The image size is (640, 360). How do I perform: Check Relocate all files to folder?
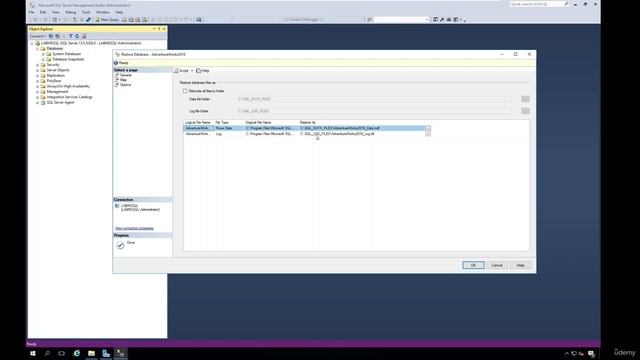pyautogui.click(x=185, y=91)
